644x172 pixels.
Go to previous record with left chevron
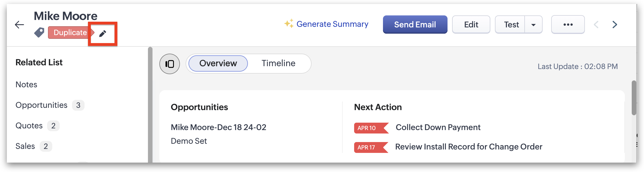(x=596, y=25)
